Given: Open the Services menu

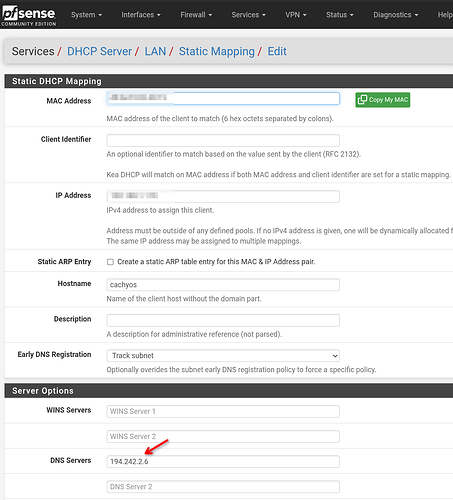Looking at the screenshot, I should (248, 15).
